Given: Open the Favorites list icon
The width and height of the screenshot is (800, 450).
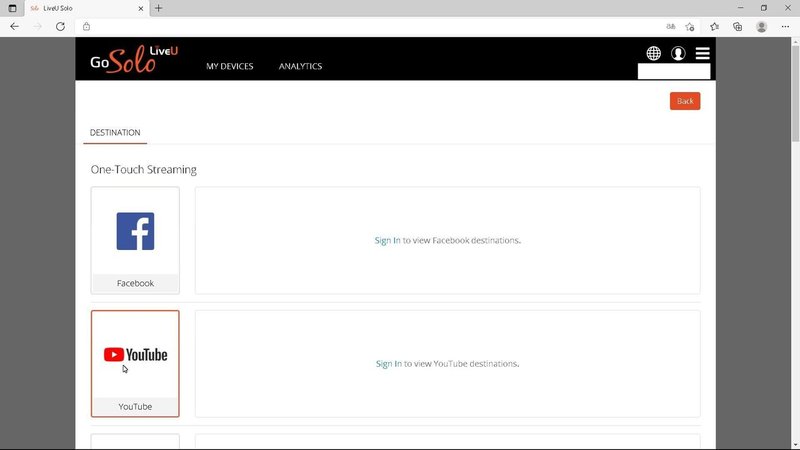Looking at the screenshot, I should pos(714,27).
